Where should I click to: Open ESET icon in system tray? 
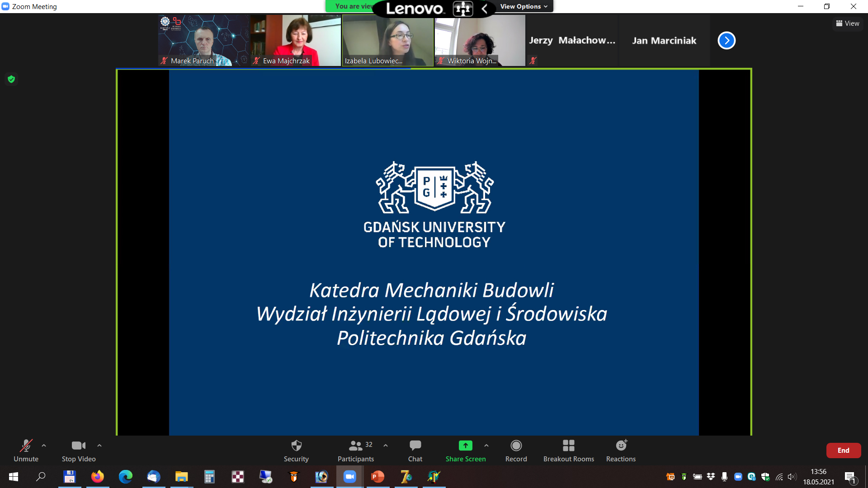click(x=752, y=477)
